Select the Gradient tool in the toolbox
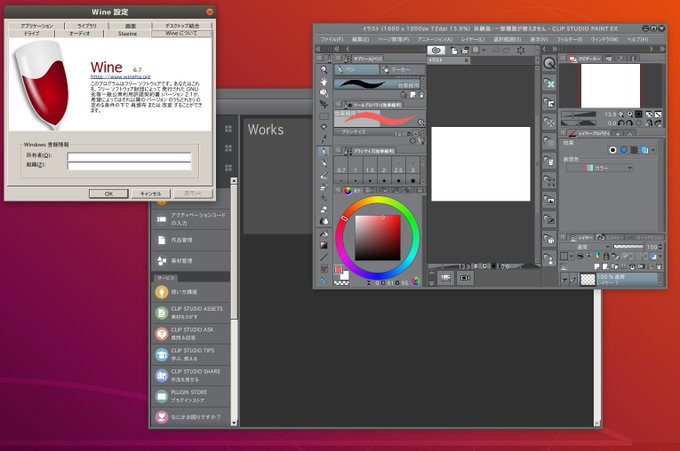The image size is (680, 451). [x=324, y=245]
